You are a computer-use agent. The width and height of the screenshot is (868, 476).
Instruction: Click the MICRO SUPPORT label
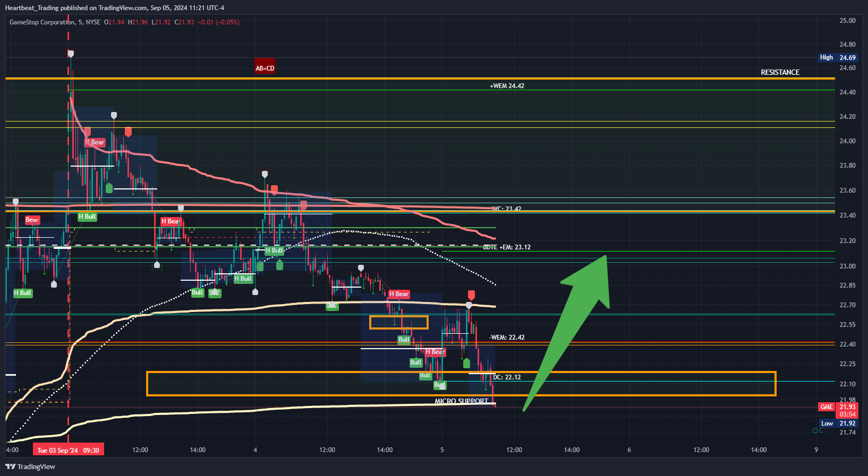(x=462, y=401)
